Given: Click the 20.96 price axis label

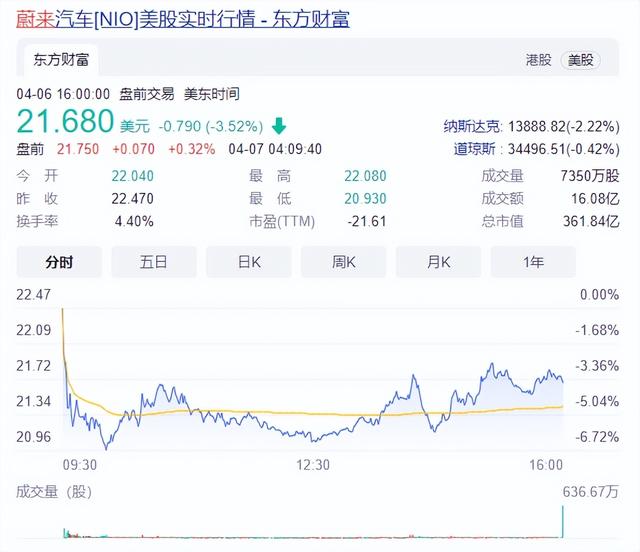Looking at the screenshot, I should click(33, 437).
